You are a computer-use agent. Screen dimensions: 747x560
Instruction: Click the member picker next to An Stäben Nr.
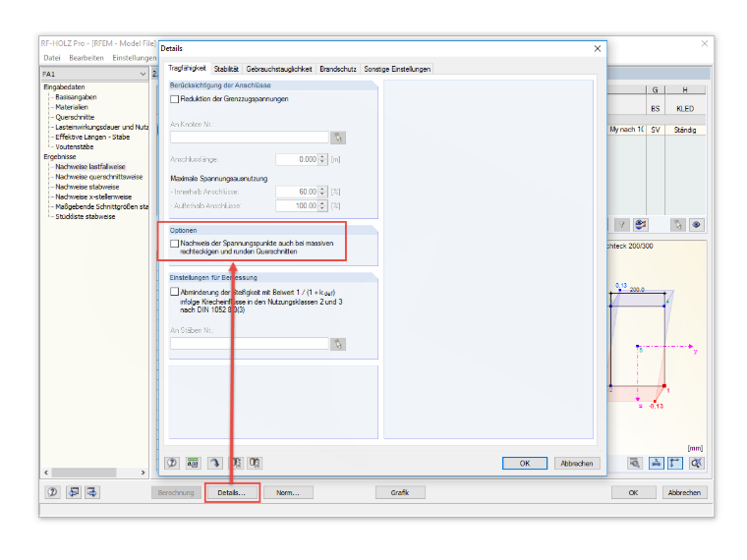point(338,344)
